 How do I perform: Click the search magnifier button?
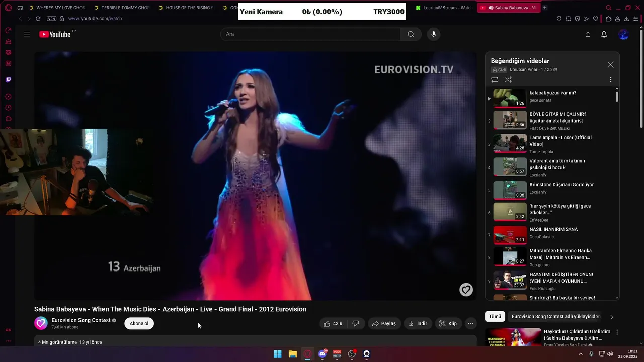[x=411, y=34]
